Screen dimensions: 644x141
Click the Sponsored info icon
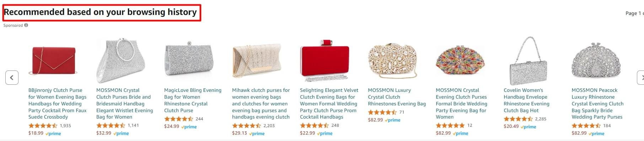(x=26, y=25)
